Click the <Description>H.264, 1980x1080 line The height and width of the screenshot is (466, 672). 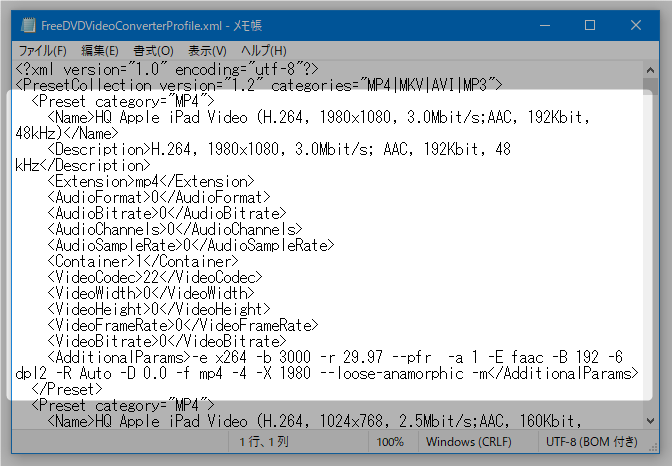point(279,150)
